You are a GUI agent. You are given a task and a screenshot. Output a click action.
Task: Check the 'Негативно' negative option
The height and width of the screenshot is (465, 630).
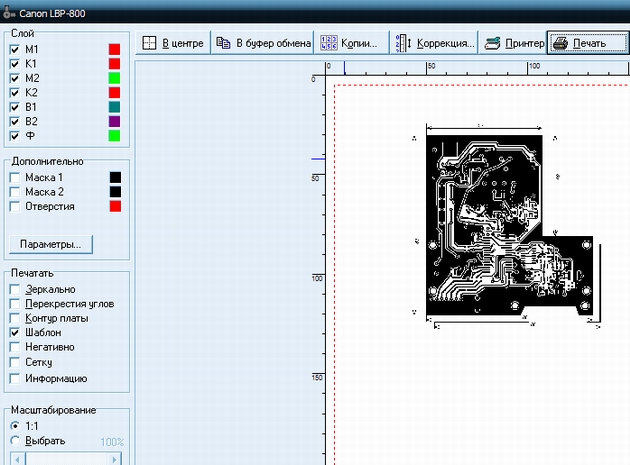[14, 347]
